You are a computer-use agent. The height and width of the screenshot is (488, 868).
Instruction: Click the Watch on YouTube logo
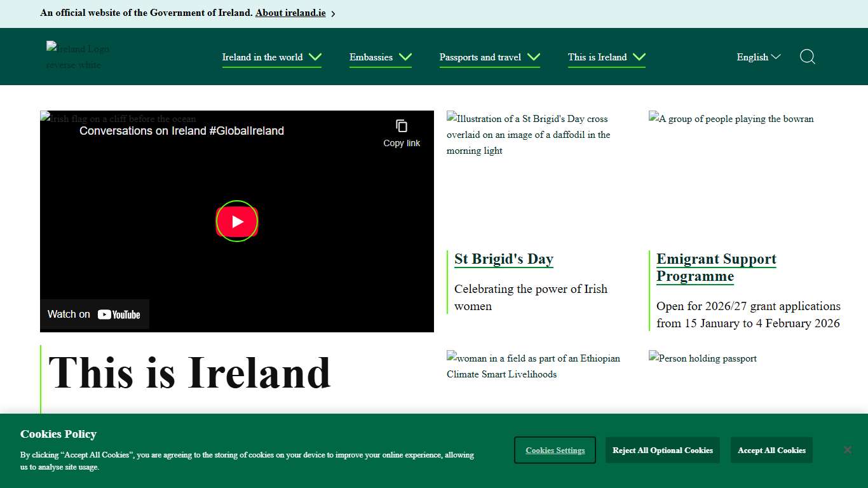click(94, 313)
